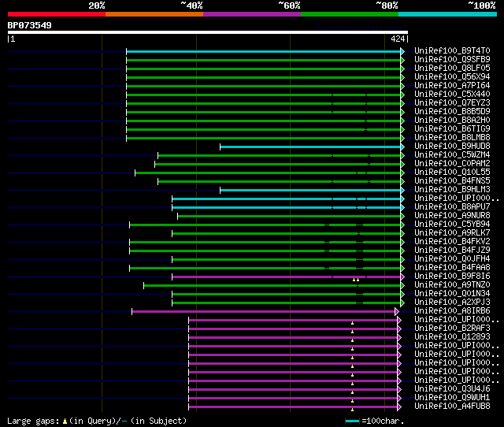504x427 pixels.
Task: Open hit UniRef100_Q9SFB9
Action: pos(452,60)
